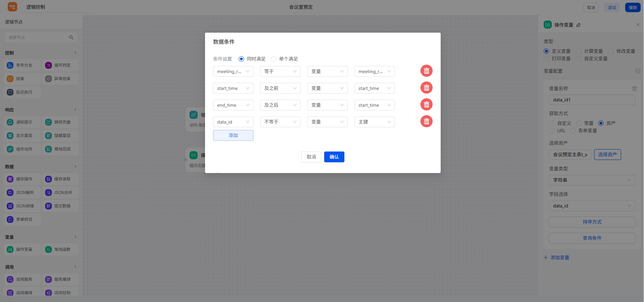Delete the data_id condition row
The width and height of the screenshot is (644, 302).
pos(426,122)
